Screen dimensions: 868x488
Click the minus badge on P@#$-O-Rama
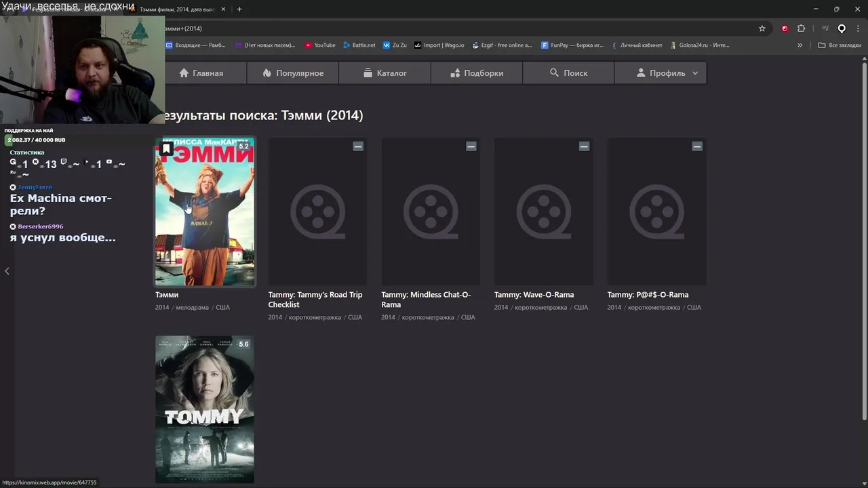coord(696,146)
